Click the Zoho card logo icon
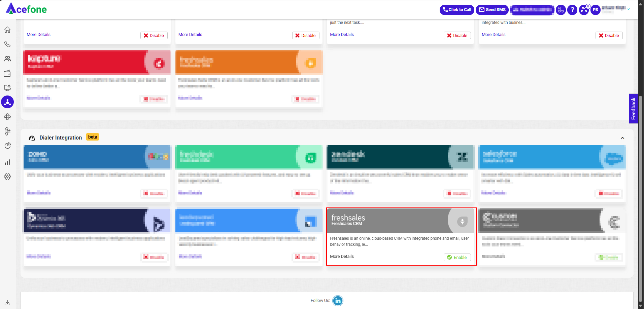644x309 pixels. pyautogui.click(x=158, y=157)
